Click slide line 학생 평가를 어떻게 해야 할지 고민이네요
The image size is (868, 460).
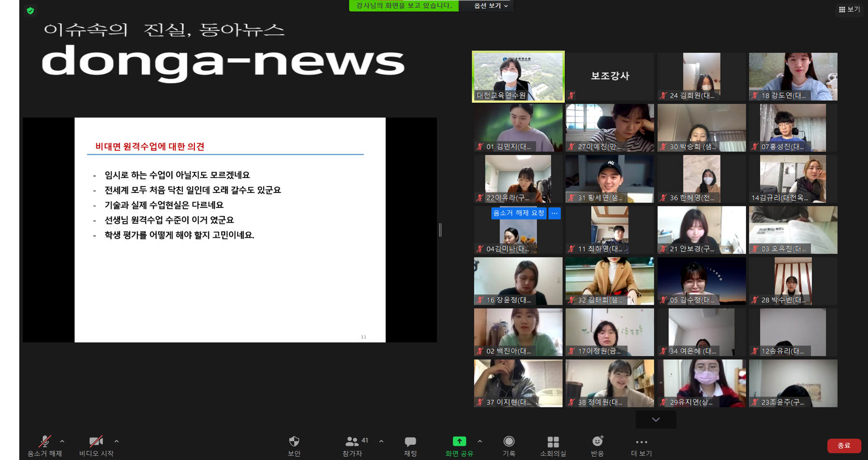(179, 235)
